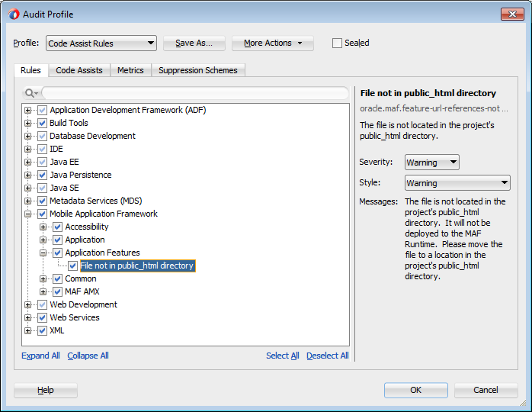Toggle the Java Persistence checkbox
This screenshot has height=412, width=532.
[42, 175]
